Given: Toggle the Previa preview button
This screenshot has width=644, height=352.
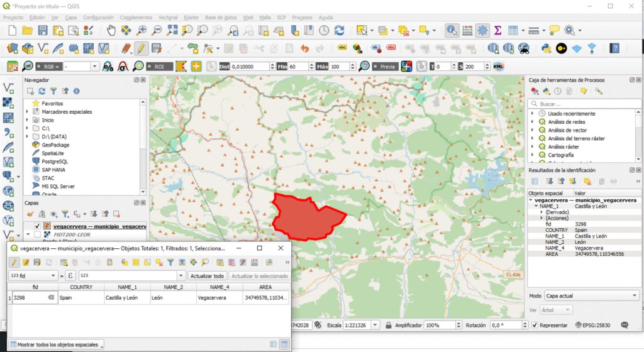Looking at the screenshot, I should click(386, 67).
